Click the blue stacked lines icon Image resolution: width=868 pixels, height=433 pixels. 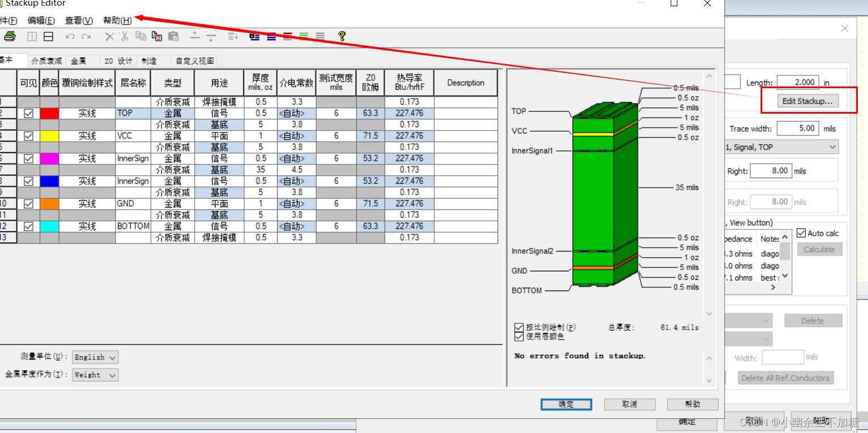271,37
